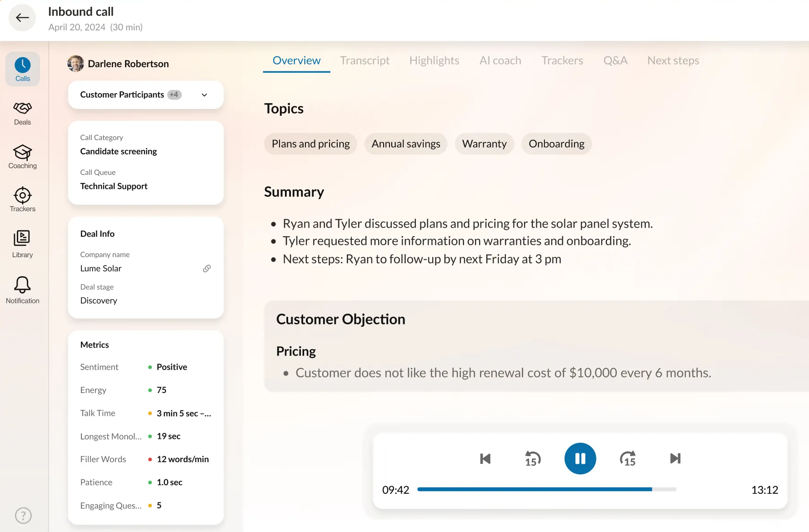Viewport: 809px width, 532px height.
Task: Pause the call recording playback
Action: click(580, 458)
